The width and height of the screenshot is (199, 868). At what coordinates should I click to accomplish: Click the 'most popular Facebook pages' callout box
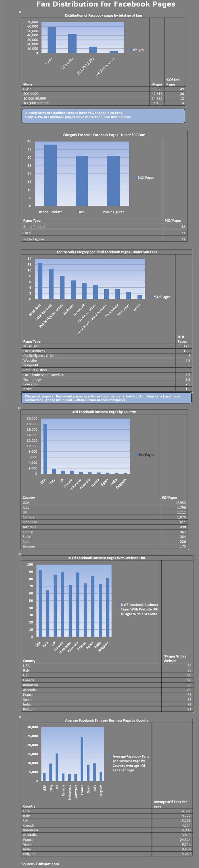[x=106, y=398]
